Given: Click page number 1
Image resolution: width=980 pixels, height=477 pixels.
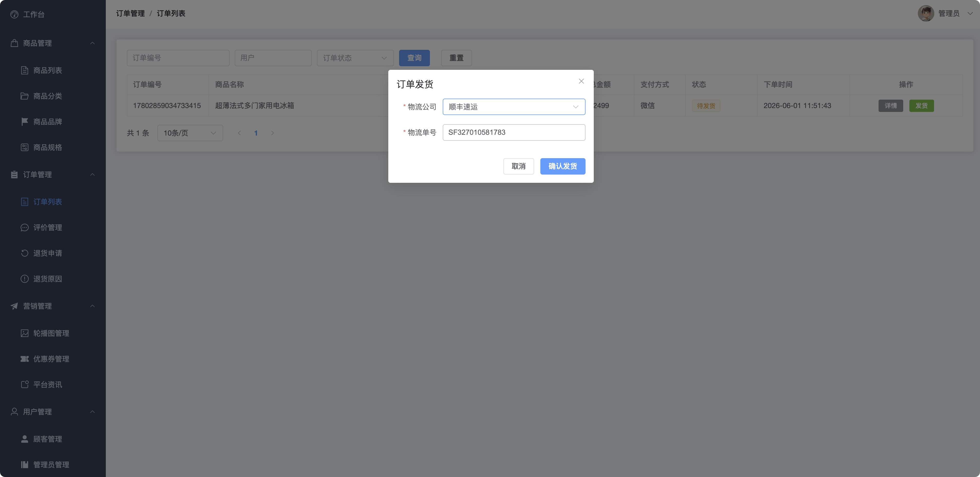Looking at the screenshot, I should (256, 133).
